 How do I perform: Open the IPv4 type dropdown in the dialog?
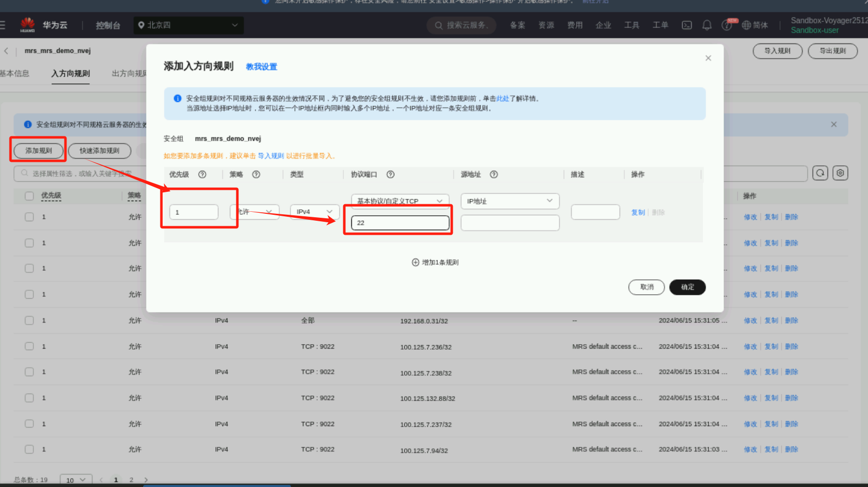click(315, 212)
